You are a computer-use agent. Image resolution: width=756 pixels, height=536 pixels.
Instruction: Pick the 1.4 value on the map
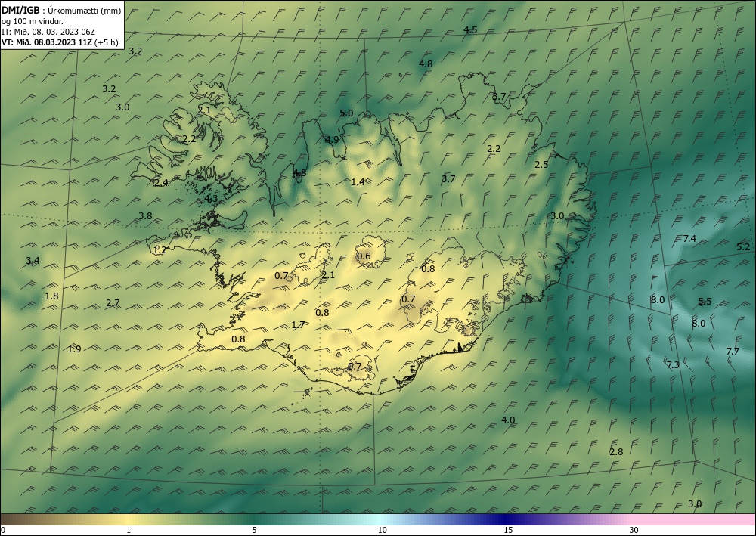pyautogui.click(x=358, y=181)
